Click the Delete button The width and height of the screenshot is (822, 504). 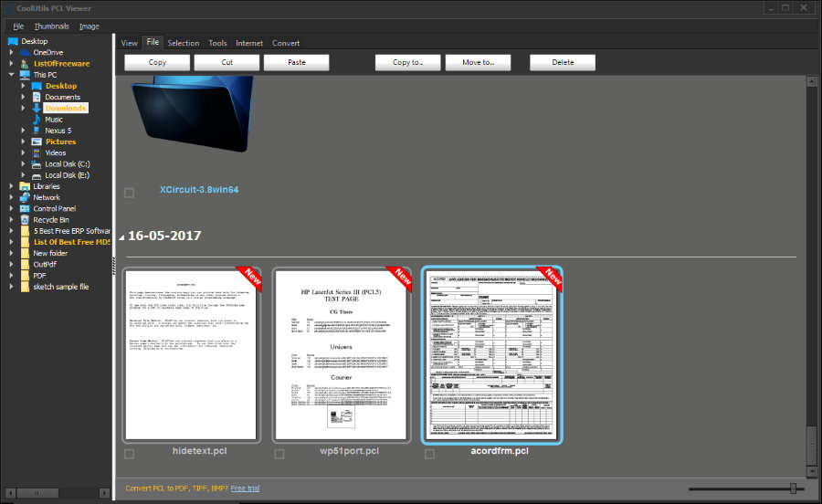pos(563,62)
